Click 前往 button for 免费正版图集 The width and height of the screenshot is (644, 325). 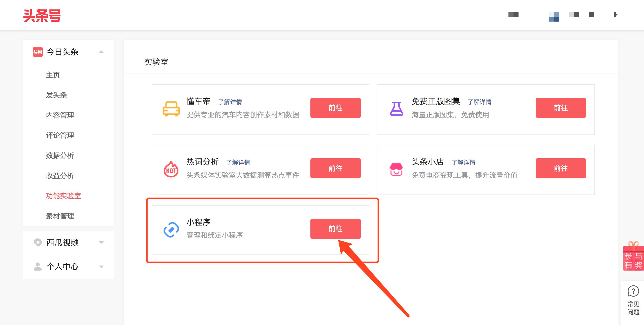coord(561,108)
